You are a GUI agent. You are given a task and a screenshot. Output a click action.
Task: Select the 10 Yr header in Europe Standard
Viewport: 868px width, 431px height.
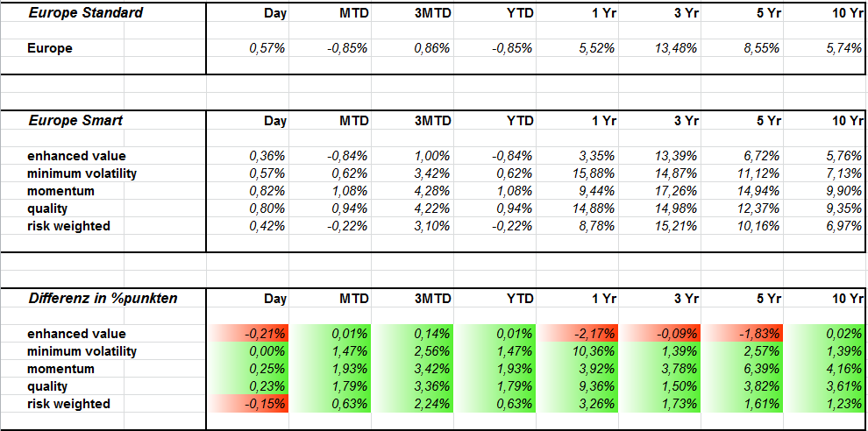click(x=845, y=13)
